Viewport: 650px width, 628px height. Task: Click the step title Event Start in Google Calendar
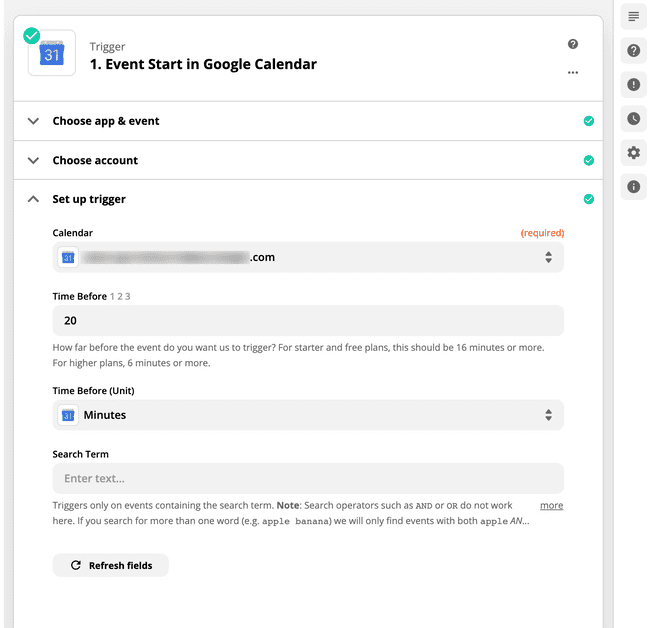(x=203, y=64)
